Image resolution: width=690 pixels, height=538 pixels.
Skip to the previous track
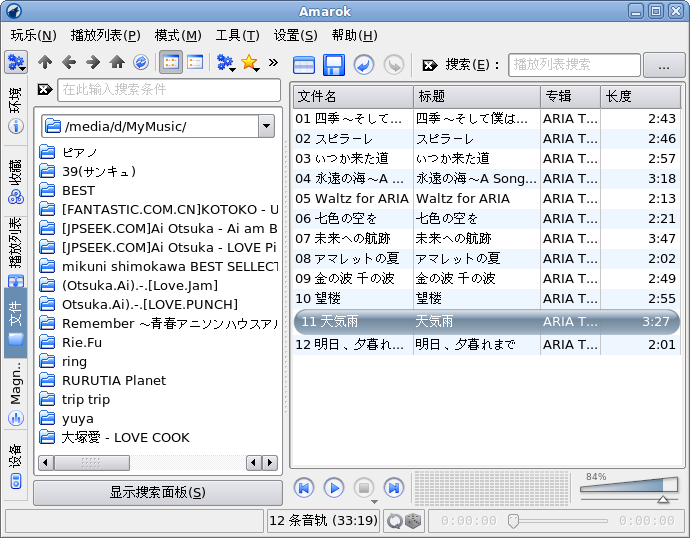(x=304, y=487)
